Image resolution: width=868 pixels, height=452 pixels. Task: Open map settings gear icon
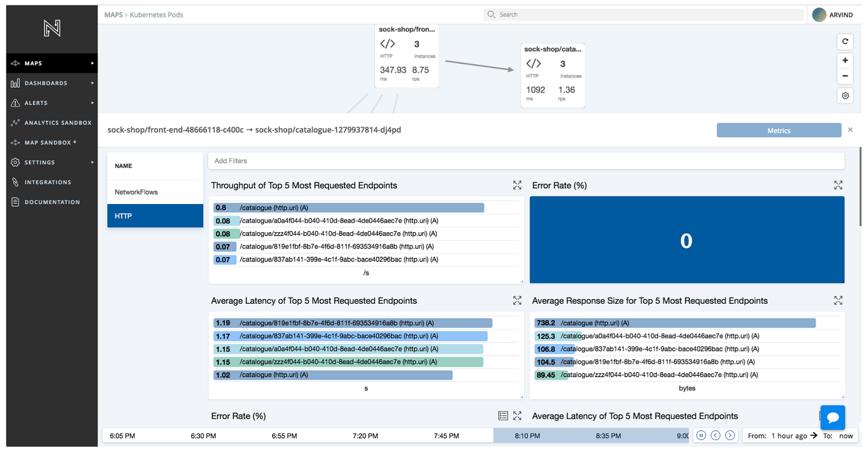845,96
